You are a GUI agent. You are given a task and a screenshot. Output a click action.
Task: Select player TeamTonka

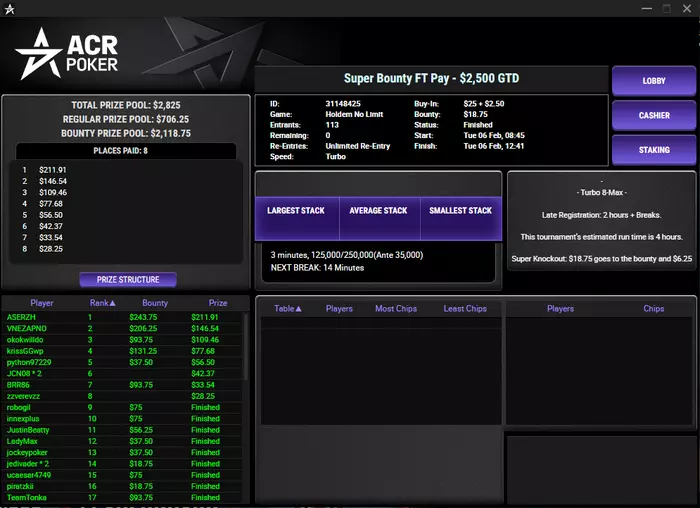click(122, 497)
